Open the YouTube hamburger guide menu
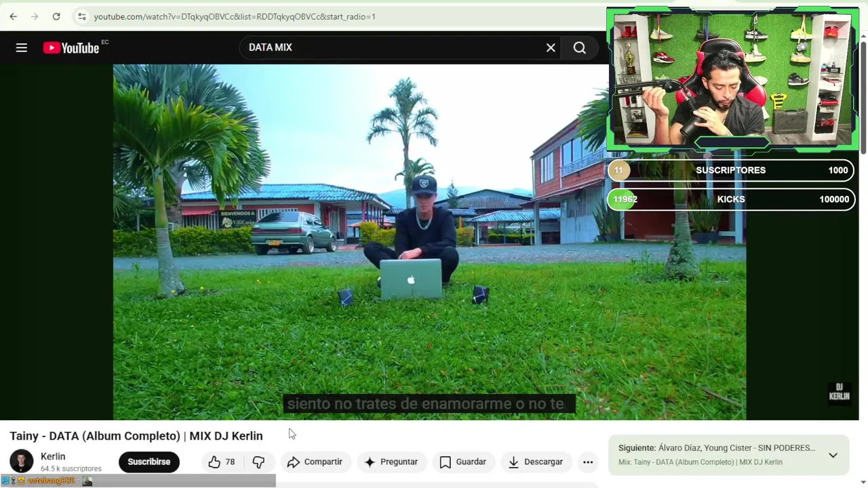The width and height of the screenshot is (868, 488). (x=22, y=47)
